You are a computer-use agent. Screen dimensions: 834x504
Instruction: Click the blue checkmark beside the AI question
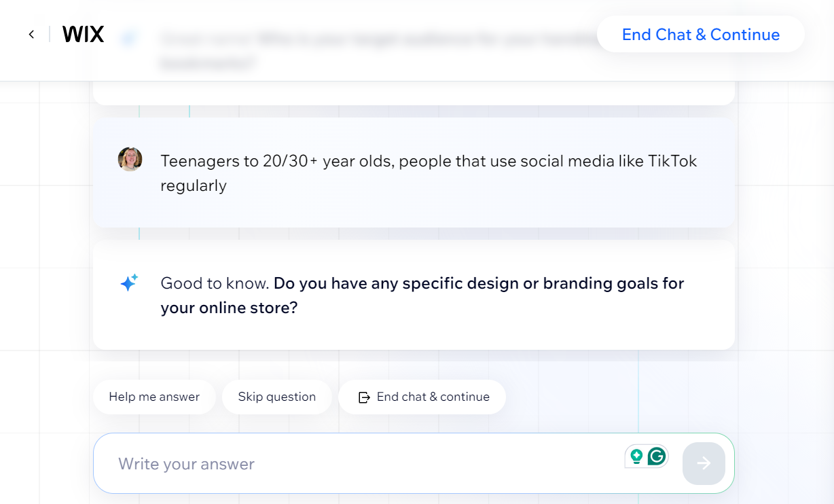coord(129,37)
